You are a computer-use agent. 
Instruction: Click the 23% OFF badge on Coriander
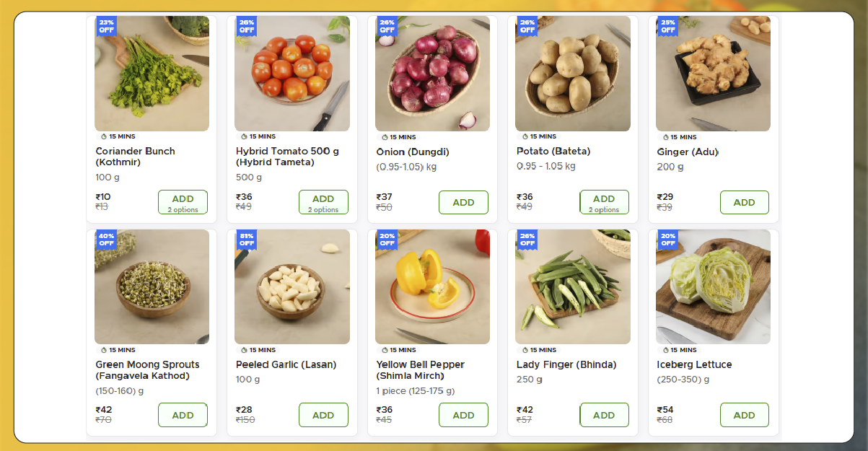point(106,26)
